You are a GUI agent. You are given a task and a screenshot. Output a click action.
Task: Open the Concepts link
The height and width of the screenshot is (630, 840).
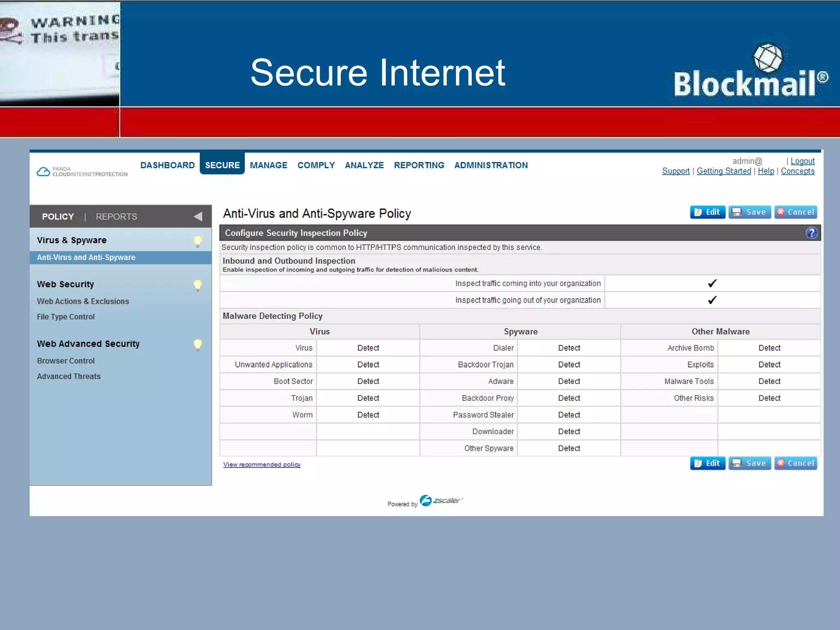pos(798,171)
